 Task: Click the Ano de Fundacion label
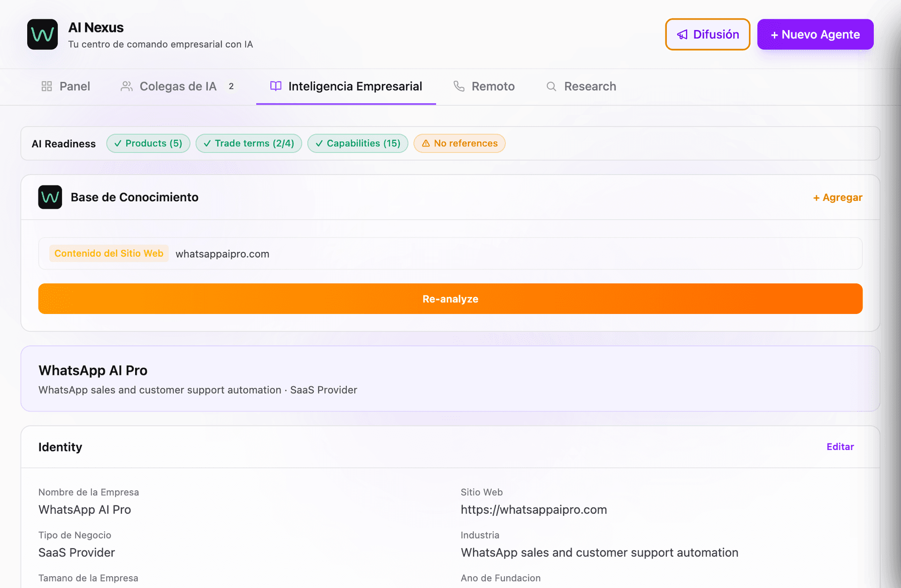tap(500, 578)
